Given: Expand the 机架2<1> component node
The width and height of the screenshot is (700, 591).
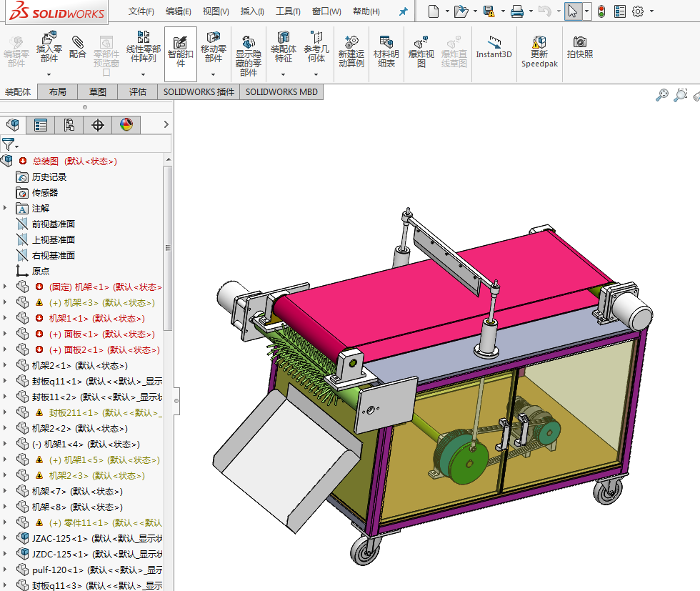Looking at the screenshot, I should [x=5, y=365].
